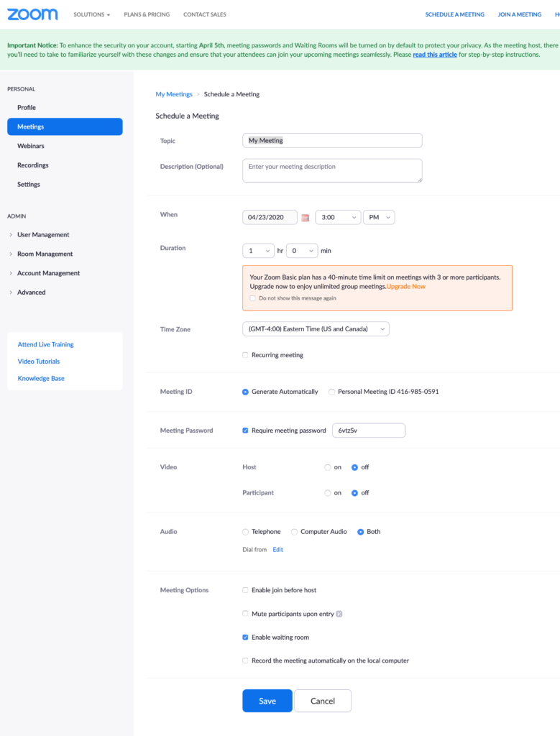Click the meeting description text area
The height and width of the screenshot is (736, 560).
coord(332,170)
